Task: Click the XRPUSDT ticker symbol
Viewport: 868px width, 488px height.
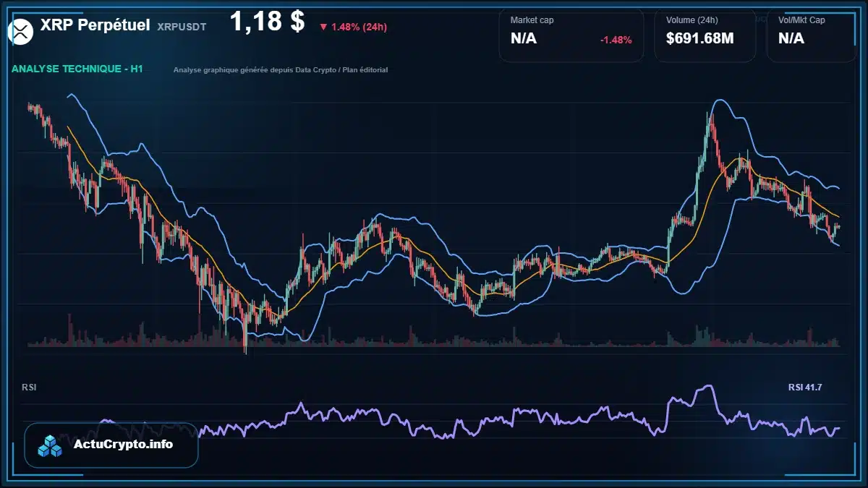Action: click(182, 27)
